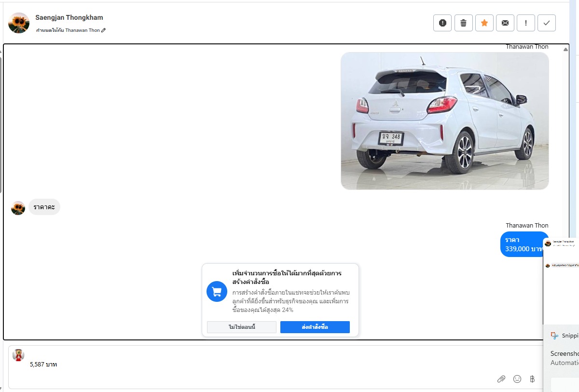Attach a file with paperclip icon
Image resolution: width=579 pixels, height=392 pixels.
pyautogui.click(x=501, y=379)
